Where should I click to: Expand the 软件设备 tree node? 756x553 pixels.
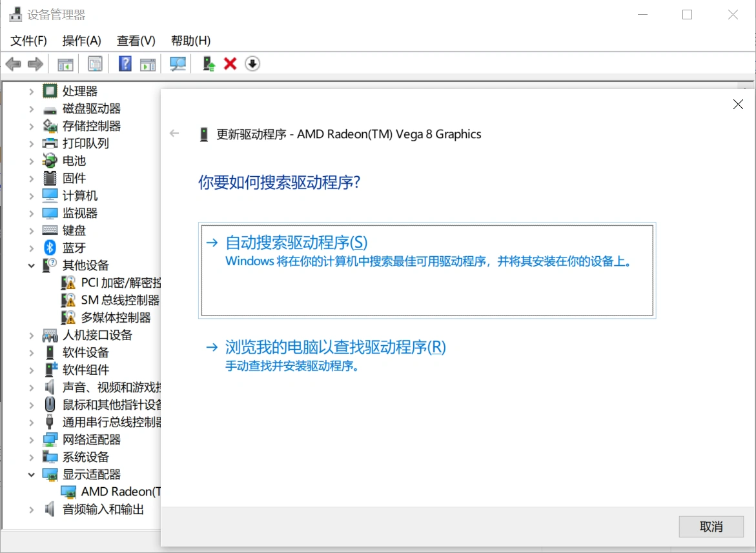point(32,352)
